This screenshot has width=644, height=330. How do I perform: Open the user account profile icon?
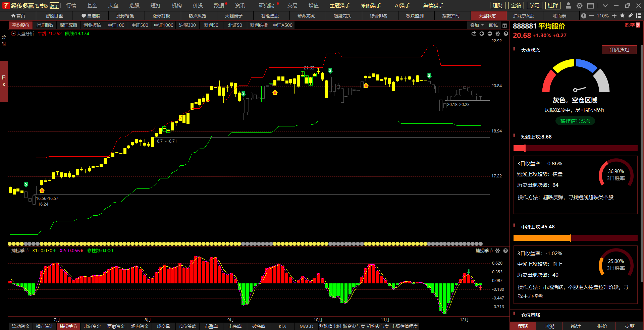[x=568, y=6]
